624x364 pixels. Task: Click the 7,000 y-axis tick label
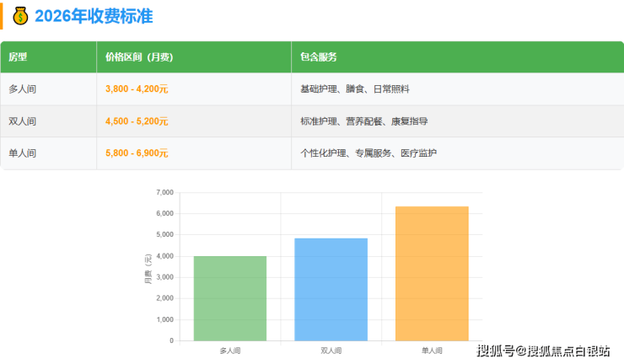pyautogui.click(x=164, y=193)
